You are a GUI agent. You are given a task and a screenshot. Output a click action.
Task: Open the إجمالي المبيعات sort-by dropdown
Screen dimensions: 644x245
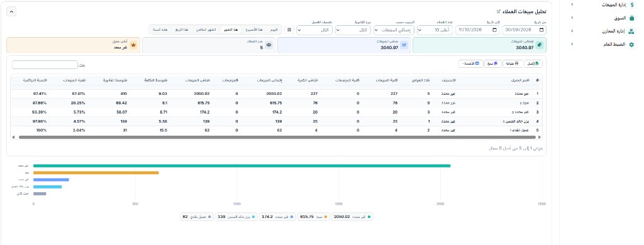[x=393, y=30]
